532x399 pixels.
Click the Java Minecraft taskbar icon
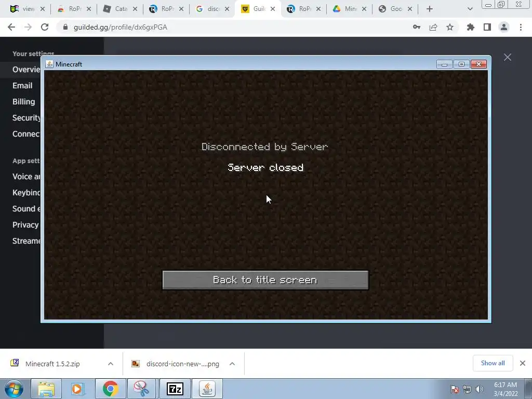click(207, 389)
